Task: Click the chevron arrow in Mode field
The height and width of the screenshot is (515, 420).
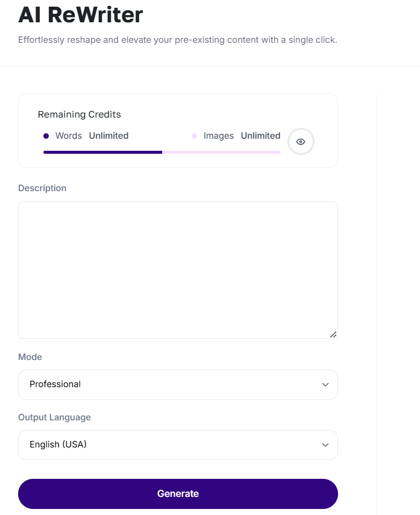Action: pyautogui.click(x=325, y=385)
